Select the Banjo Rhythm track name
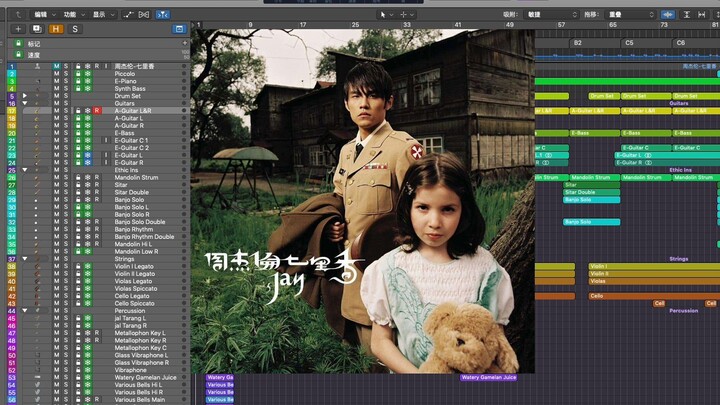The height and width of the screenshot is (405, 720). pyautogui.click(x=134, y=229)
